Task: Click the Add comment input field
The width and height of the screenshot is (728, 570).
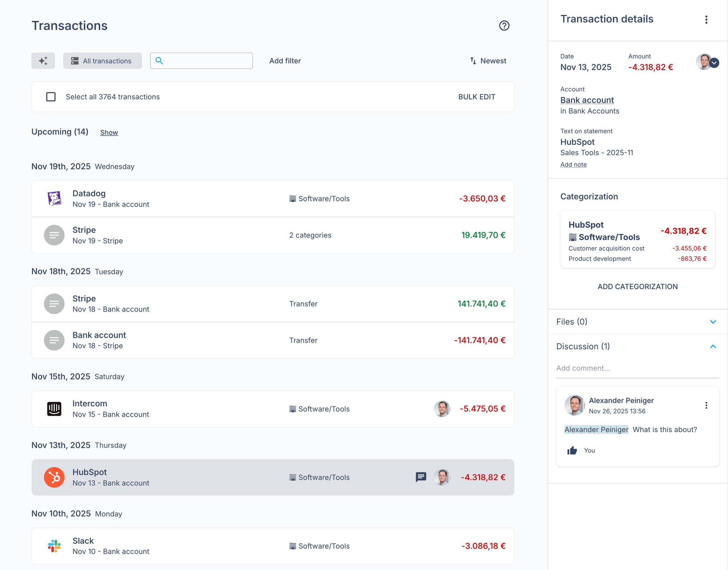Action: pos(636,368)
